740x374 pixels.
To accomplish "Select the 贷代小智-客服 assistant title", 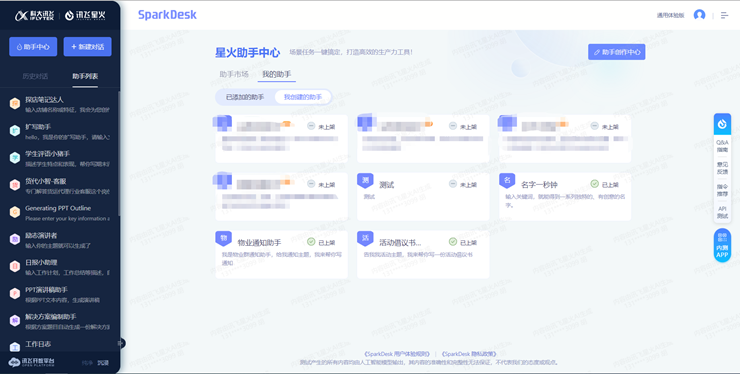I will [x=46, y=181].
